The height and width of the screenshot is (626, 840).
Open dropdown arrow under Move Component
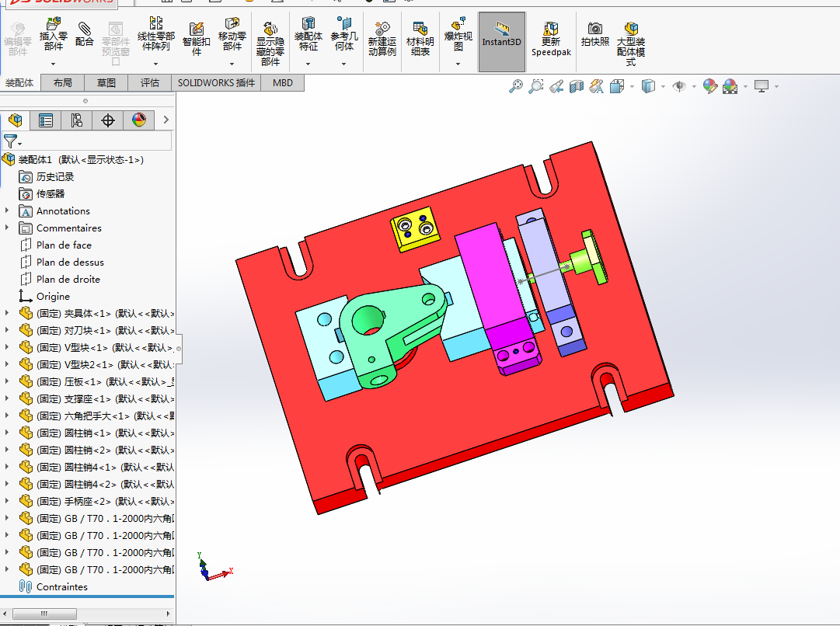tap(232, 64)
